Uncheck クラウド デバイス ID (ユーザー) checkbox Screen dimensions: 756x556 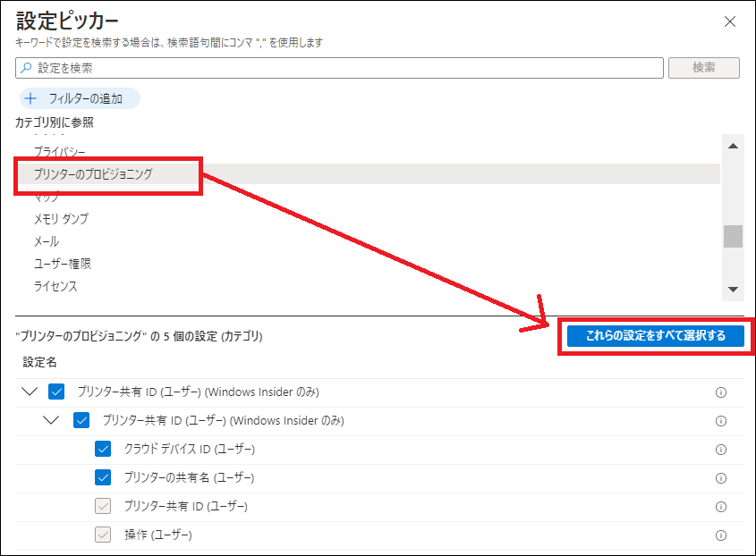(x=103, y=449)
